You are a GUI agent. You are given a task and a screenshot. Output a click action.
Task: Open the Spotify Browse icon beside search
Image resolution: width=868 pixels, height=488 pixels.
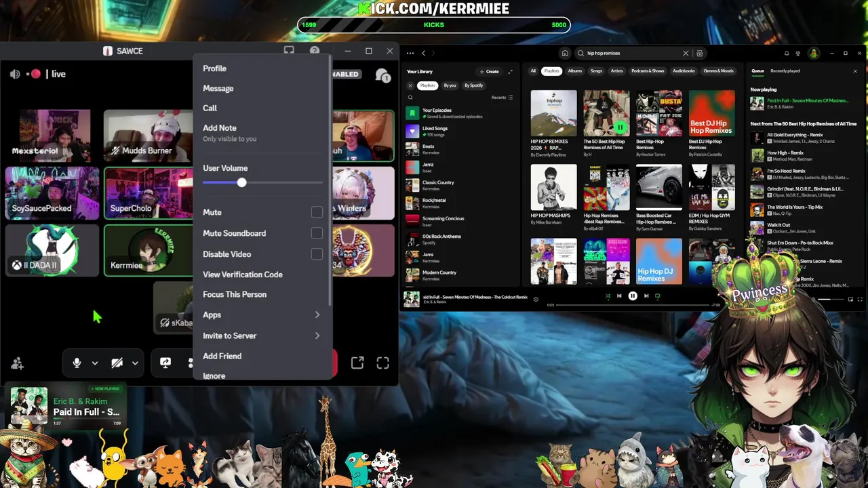point(700,53)
